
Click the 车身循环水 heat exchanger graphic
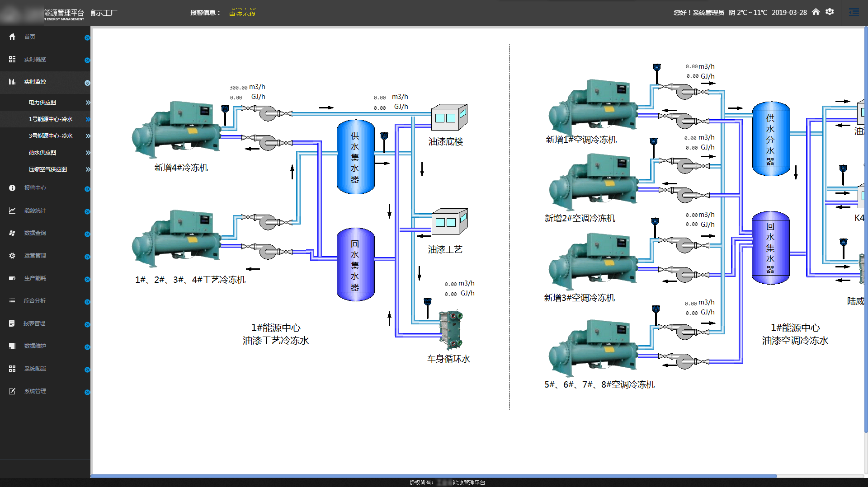click(452, 330)
